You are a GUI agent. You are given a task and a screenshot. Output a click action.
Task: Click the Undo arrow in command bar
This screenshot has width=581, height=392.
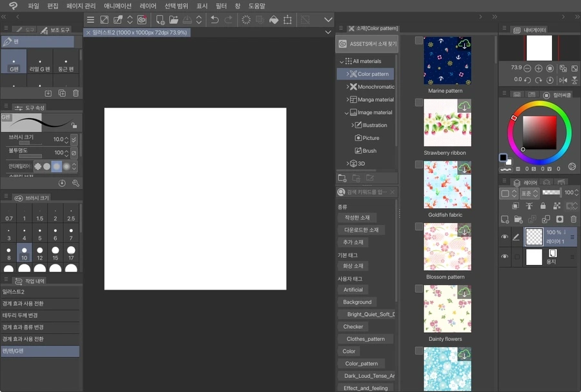click(x=214, y=19)
